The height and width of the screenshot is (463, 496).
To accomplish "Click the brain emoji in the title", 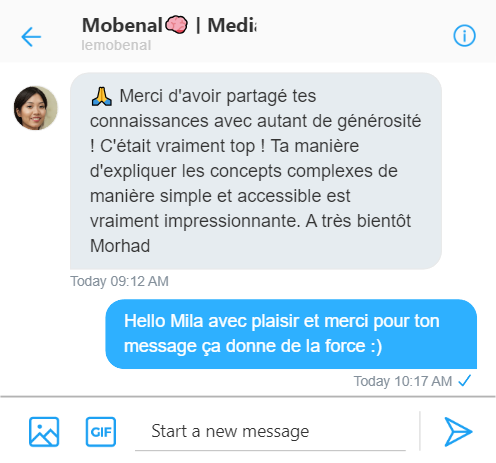I will [176, 25].
